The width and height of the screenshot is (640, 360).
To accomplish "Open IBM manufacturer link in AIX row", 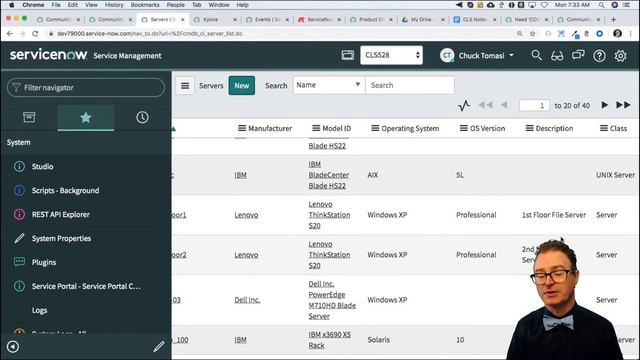I will (240, 175).
